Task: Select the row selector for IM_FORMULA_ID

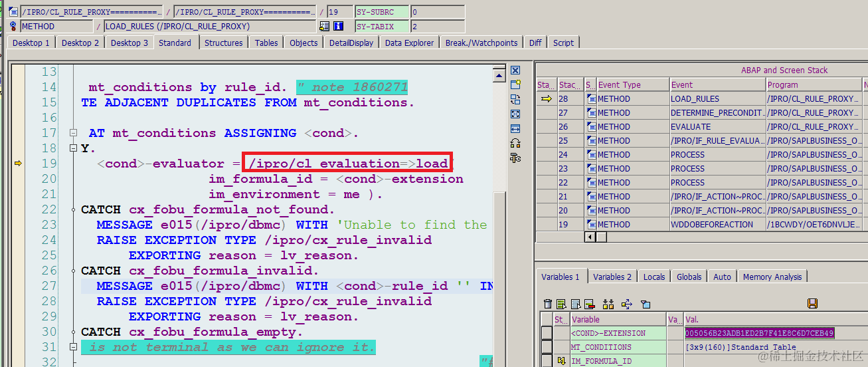Action: (x=547, y=361)
